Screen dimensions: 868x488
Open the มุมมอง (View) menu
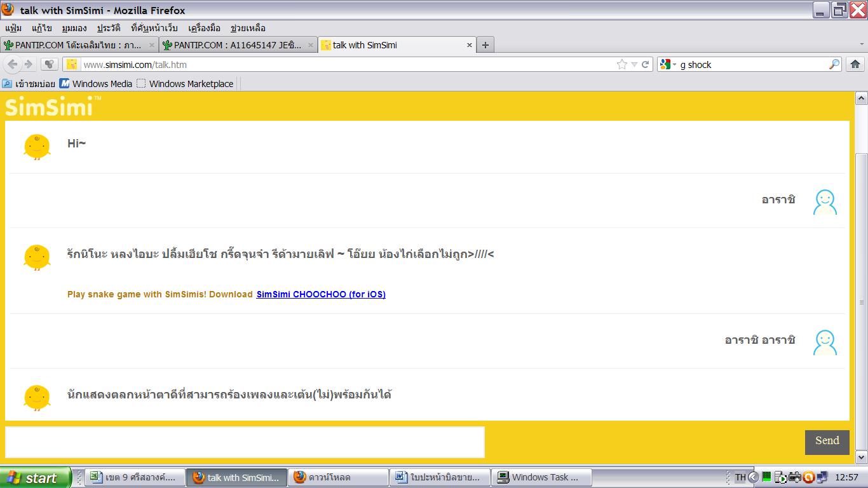74,28
